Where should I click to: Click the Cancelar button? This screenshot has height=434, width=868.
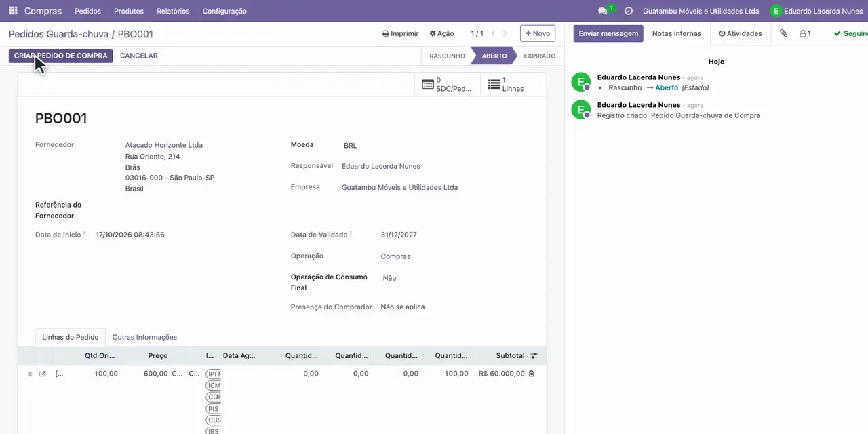tap(139, 56)
